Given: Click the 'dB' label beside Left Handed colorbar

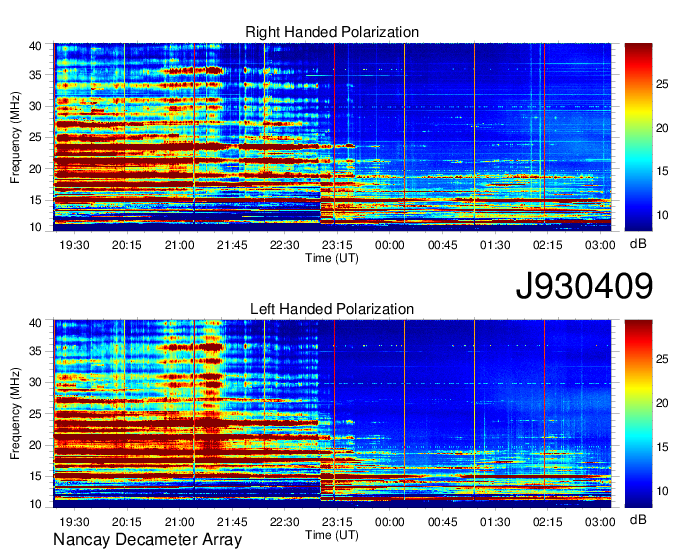Looking at the screenshot, I should pos(638,520).
